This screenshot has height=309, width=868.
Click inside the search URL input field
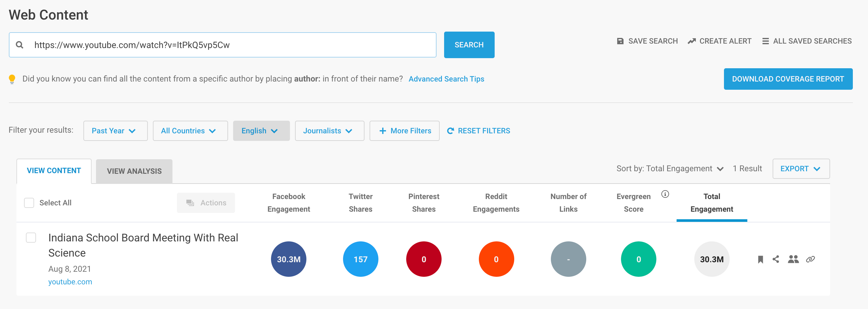tap(222, 45)
